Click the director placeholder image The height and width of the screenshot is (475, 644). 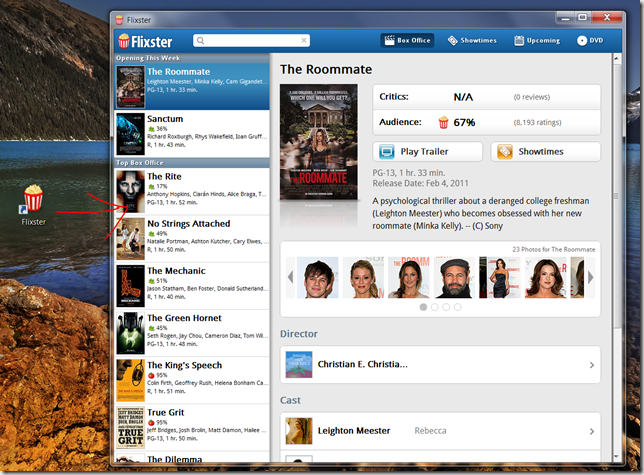tap(299, 365)
